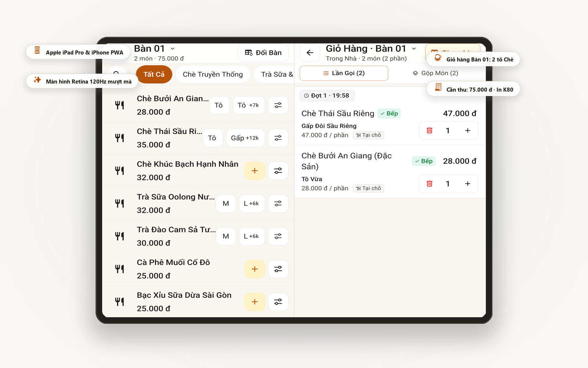Choose size M for Trà Sữa Oolong

click(226, 204)
